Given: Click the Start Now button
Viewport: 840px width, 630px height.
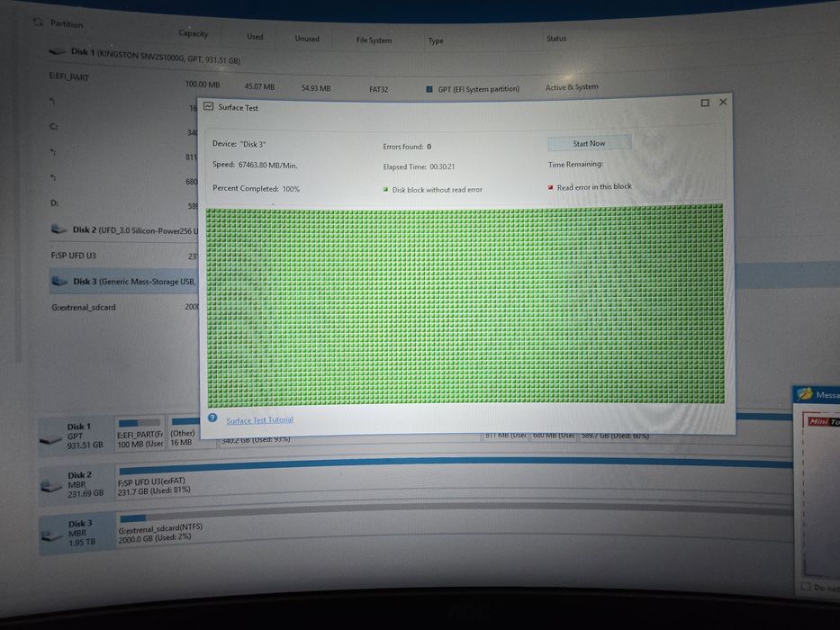Looking at the screenshot, I should [x=590, y=144].
